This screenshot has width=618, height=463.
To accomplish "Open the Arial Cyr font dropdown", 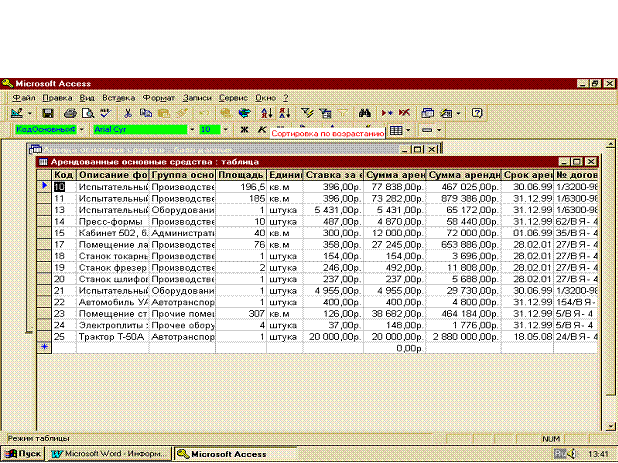I will pyautogui.click(x=192, y=130).
